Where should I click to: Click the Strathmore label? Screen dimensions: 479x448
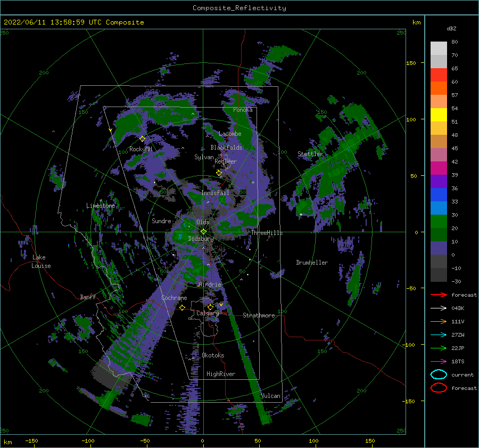[x=259, y=315]
